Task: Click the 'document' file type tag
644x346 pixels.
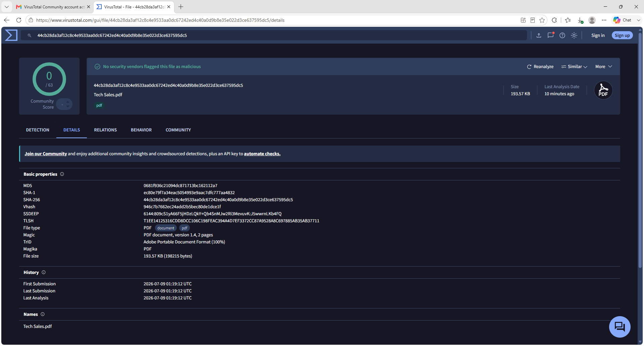Action: (166, 228)
